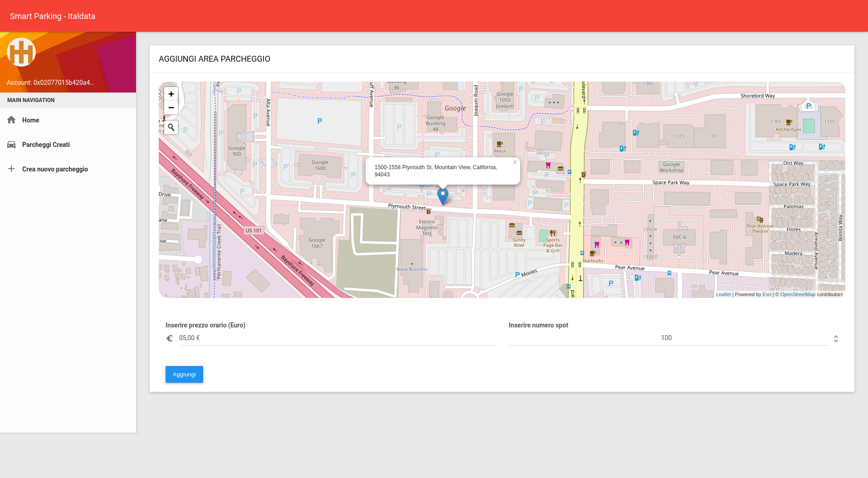Open Home in navigation

click(68, 120)
